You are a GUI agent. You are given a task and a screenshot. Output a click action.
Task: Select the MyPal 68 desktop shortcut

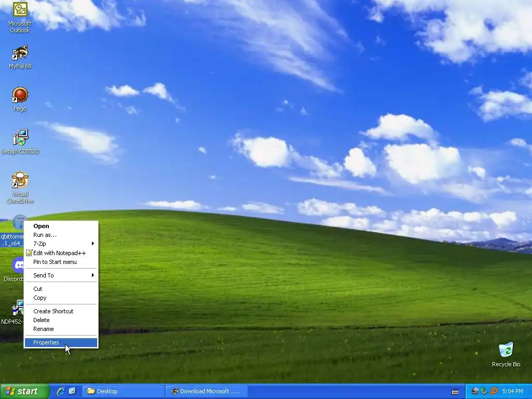click(20, 57)
